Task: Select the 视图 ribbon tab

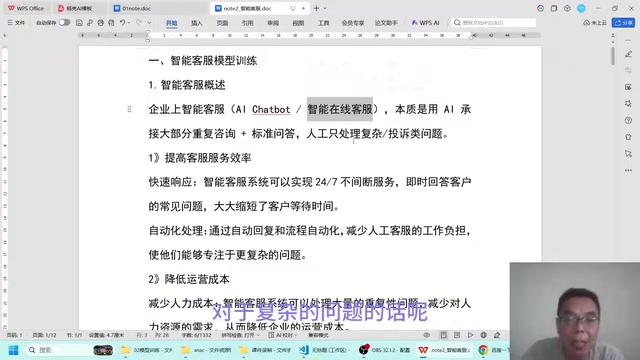Action: tap(298, 23)
